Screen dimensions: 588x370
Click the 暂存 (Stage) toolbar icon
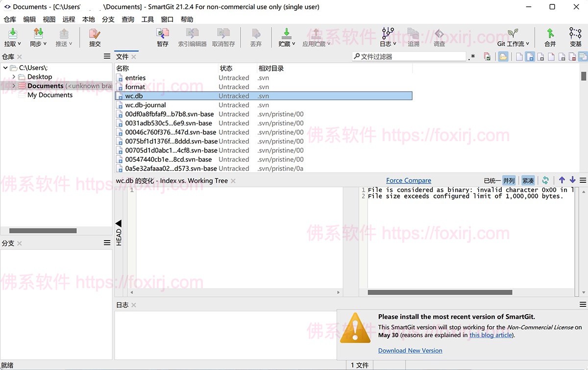[162, 34]
